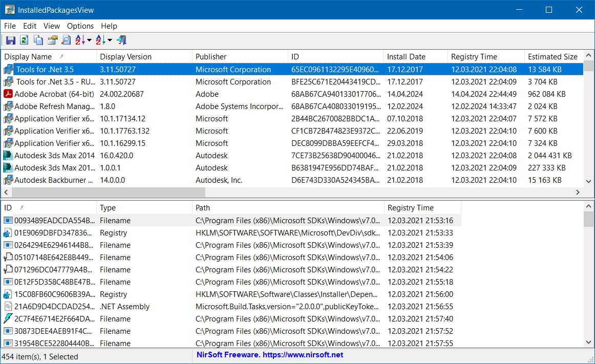
Task: Click the icon of Application Verifier version 10.1.17134.12
Action: [x=8, y=118]
